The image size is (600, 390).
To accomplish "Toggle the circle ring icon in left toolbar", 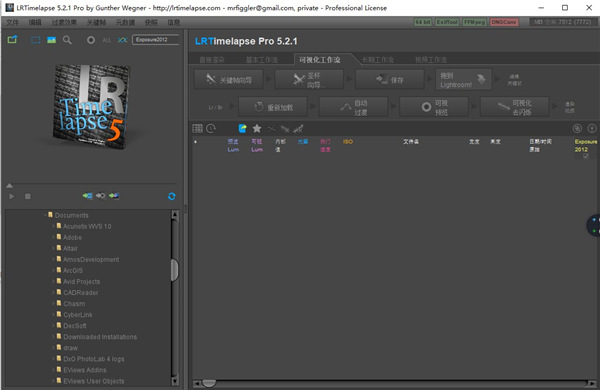I will pyautogui.click(x=91, y=40).
